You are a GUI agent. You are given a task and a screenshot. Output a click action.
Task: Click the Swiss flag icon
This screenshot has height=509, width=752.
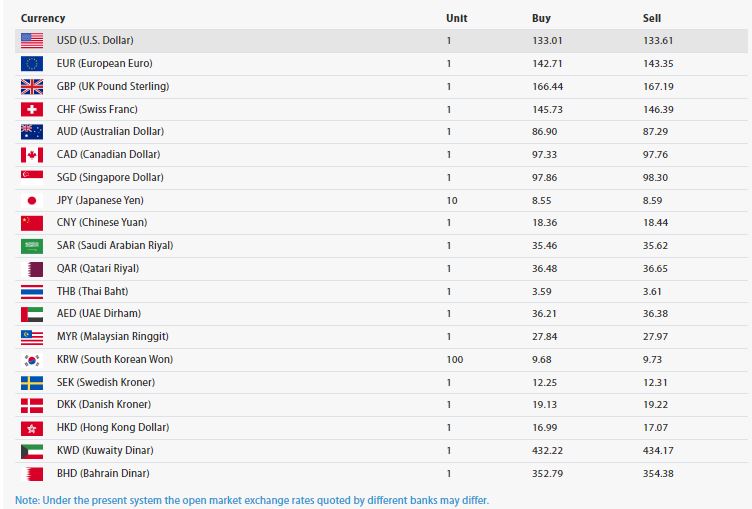pos(32,109)
